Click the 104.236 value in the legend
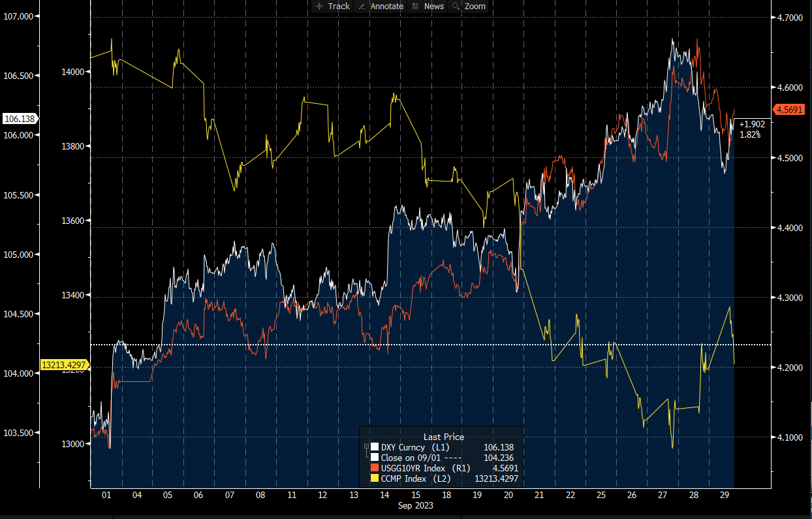Screen dimensions: 812x519 point(499,458)
